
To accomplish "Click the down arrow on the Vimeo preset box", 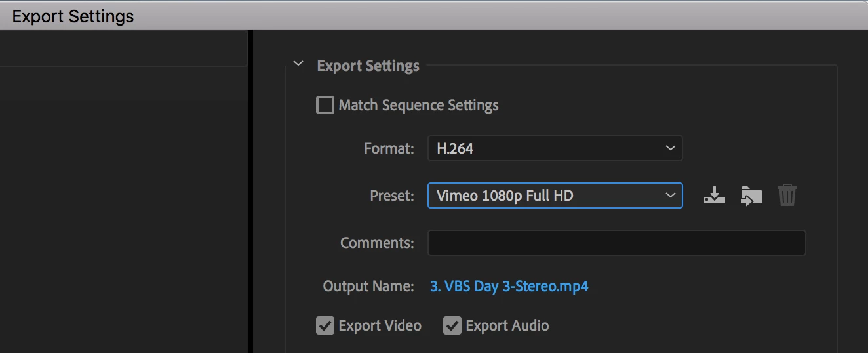I will pos(670,196).
